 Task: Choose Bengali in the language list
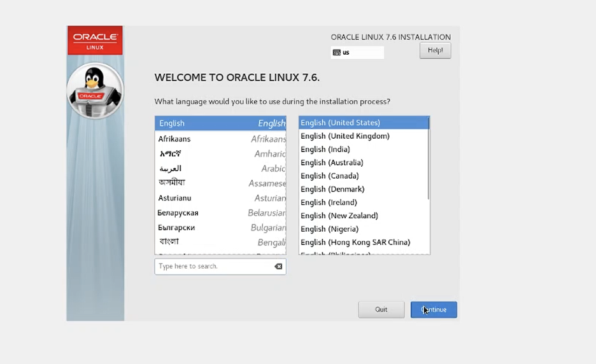click(220, 242)
